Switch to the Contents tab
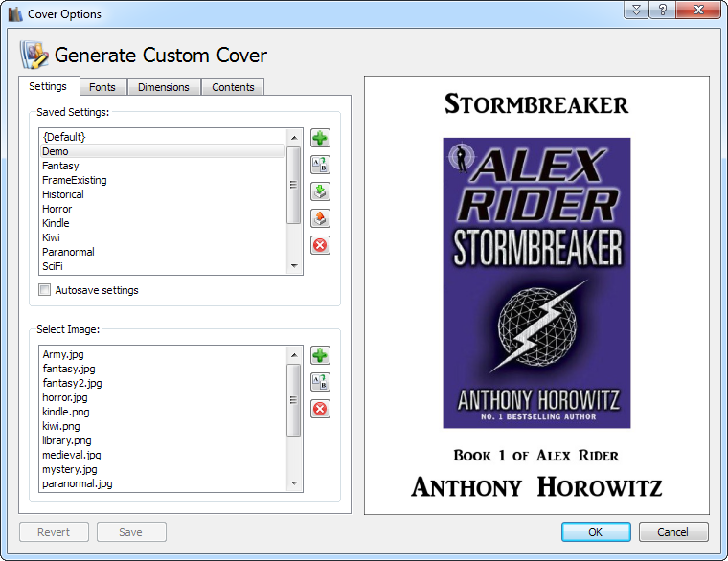The height and width of the screenshot is (561, 728). click(x=233, y=87)
